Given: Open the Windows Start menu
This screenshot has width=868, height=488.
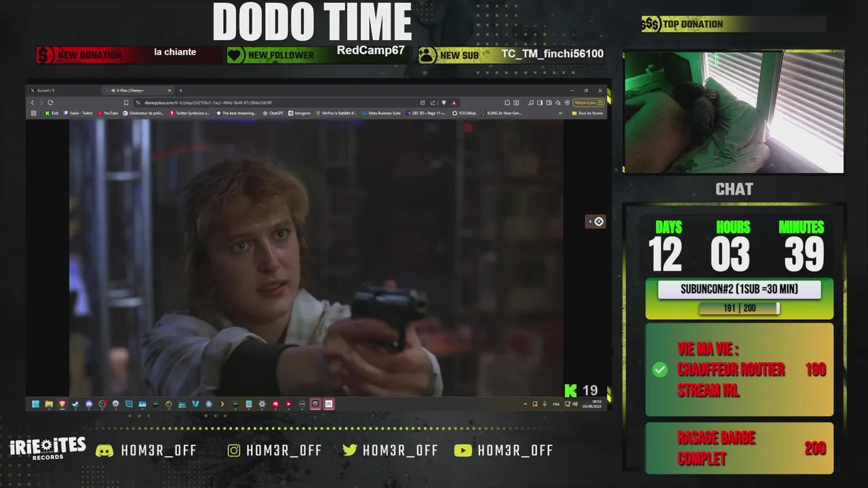Looking at the screenshot, I should point(35,404).
